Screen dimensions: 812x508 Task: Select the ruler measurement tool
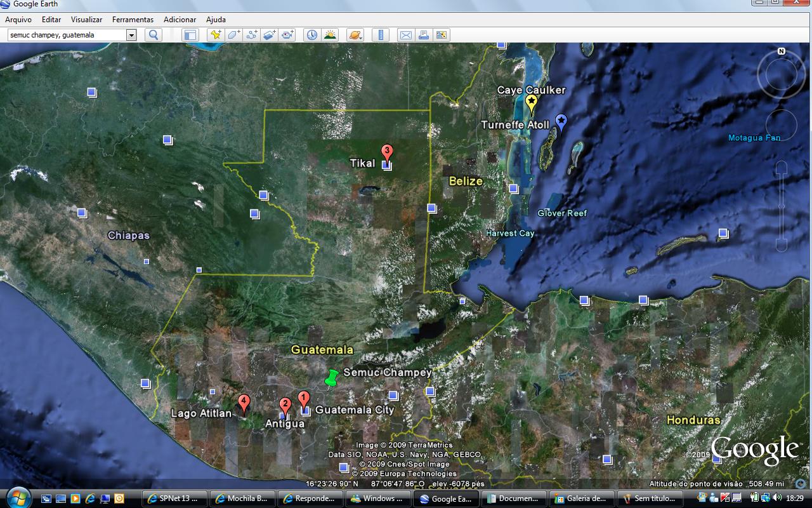[x=381, y=35]
